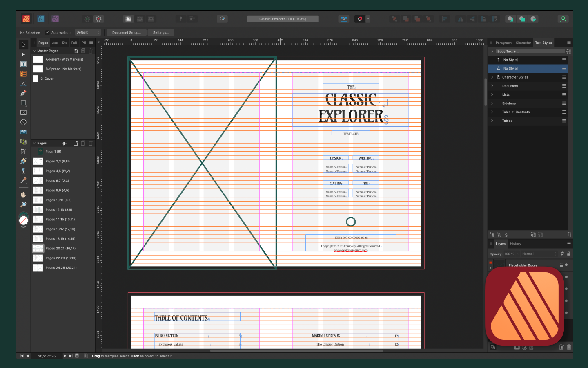Screen dimensions: 588x368
Task: Select the Table tool
Action: tap(23, 74)
